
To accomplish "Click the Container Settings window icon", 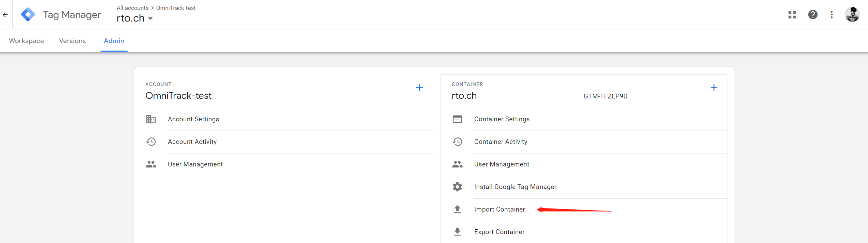I will 457,119.
